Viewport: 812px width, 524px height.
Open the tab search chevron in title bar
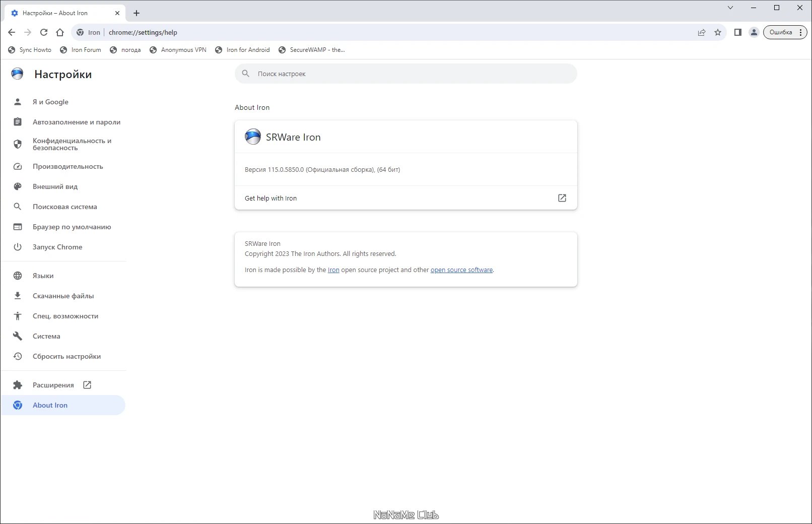tap(730, 8)
